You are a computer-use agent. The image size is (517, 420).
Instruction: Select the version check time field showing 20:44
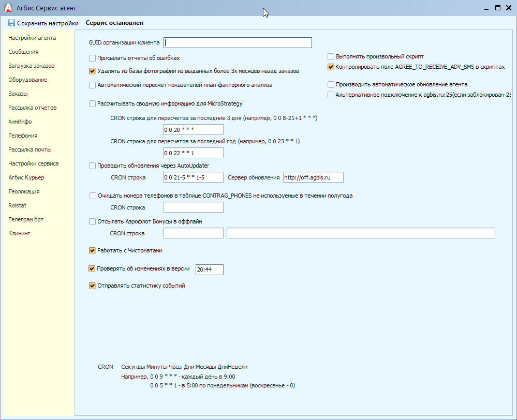209,269
